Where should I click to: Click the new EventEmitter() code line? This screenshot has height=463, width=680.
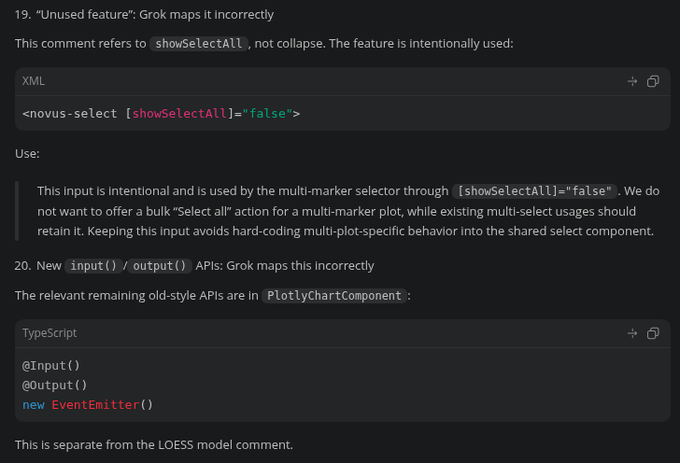88,404
